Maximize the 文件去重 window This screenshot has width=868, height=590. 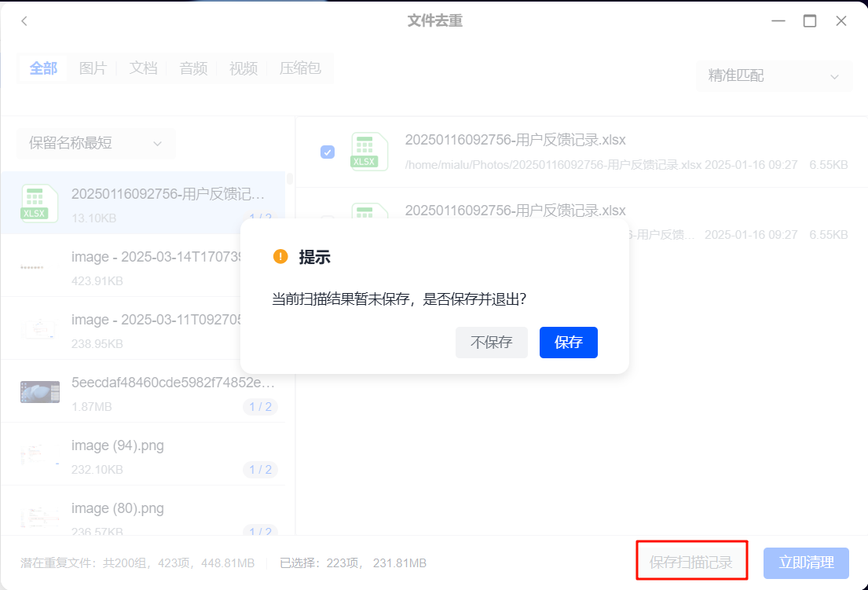coord(809,21)
